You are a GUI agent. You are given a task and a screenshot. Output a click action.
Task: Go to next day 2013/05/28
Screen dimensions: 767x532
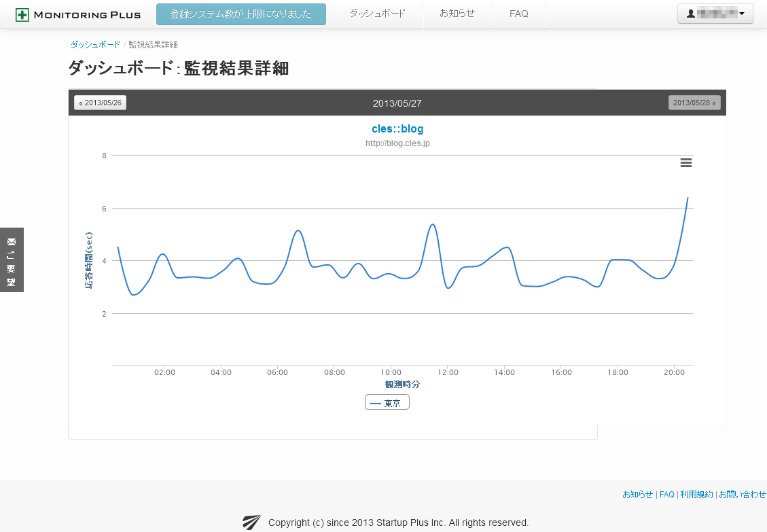coord(694,103)
